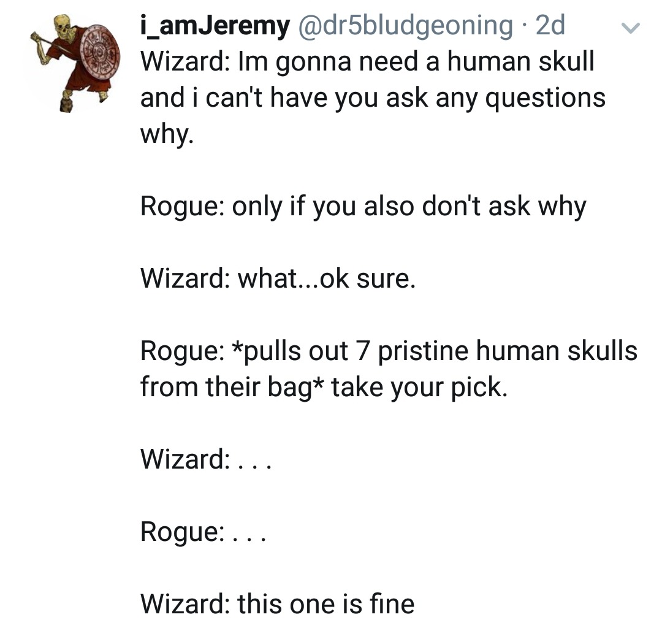This screenshot has width=662, height=644.
Task: Click the 2d tweet timestamp
Action: pyautogui.click(x=550, y=26)
